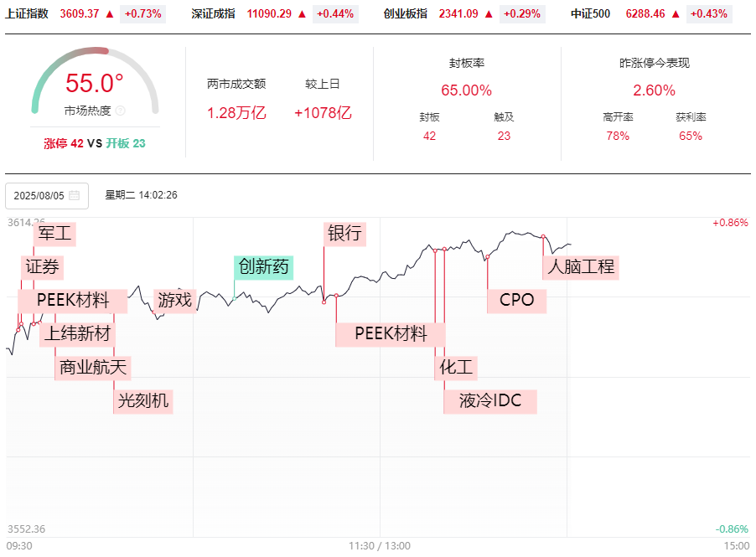The width and height of the screenshot is (756, 557).
Task: Click the 开板 23 count
Action: 126,143
